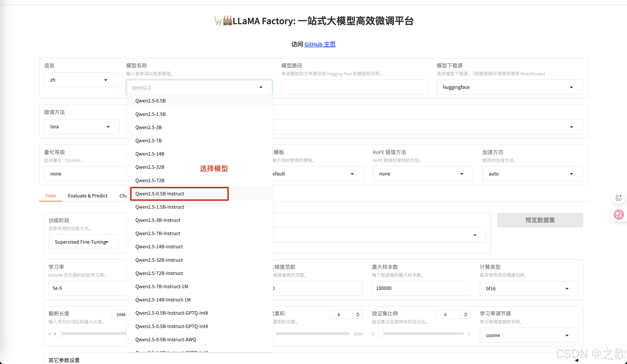The height and width of the screenshot is (364, 627).
Task: Click the checkpoint path dropdown arrow
Action: click(x=571, y=127)
